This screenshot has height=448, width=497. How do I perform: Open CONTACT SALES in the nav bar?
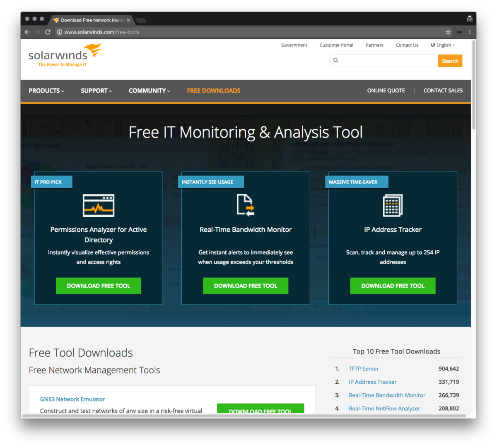pos(443,90)
